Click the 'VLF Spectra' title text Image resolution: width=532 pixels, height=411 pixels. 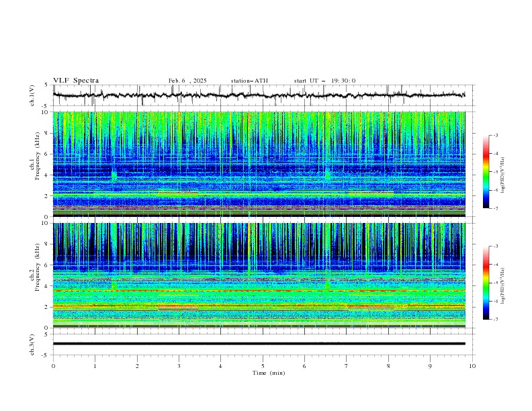[76, 81]
